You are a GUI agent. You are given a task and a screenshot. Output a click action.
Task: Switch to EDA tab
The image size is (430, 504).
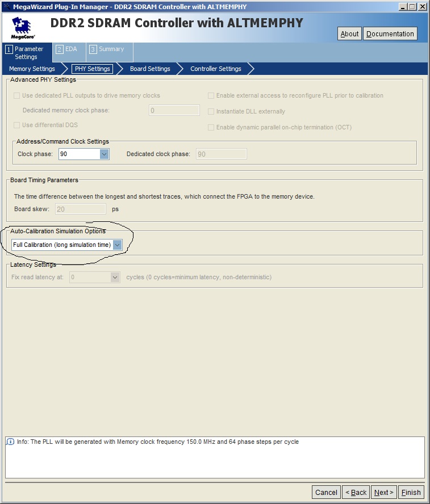(69, 52)
